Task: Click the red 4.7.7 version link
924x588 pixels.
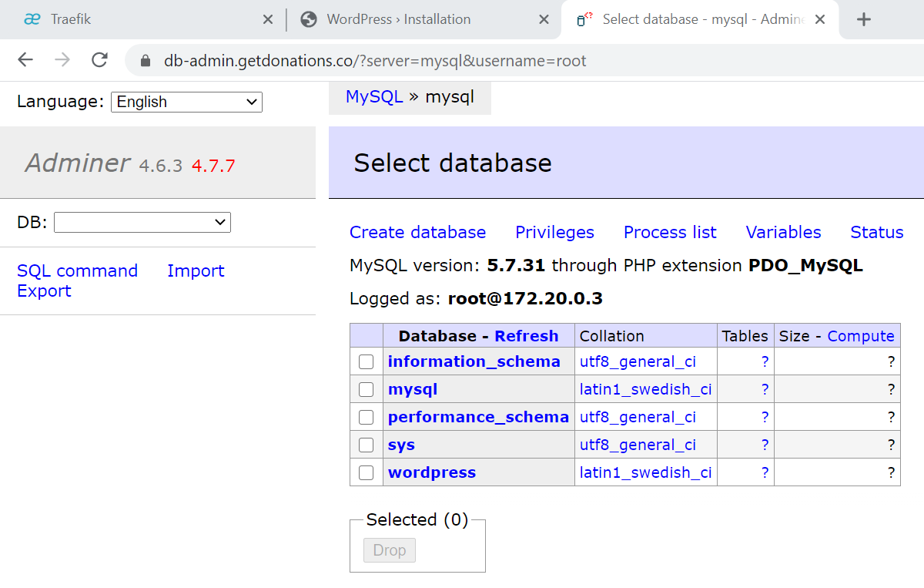Action: pyautogui.click(x=213, y=166)
